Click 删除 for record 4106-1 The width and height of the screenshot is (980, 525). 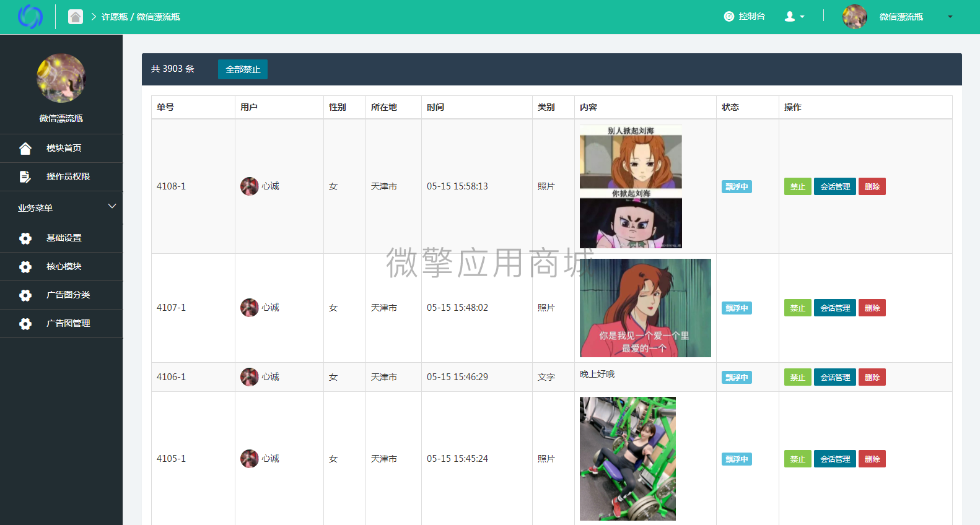pos(872,377)
